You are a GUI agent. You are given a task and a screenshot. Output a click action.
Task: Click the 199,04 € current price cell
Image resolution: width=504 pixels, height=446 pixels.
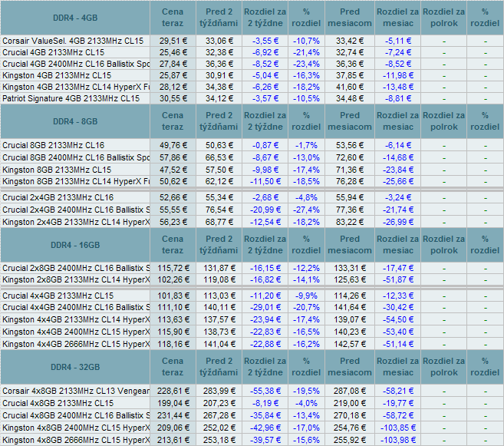click(x=173, y=403)
